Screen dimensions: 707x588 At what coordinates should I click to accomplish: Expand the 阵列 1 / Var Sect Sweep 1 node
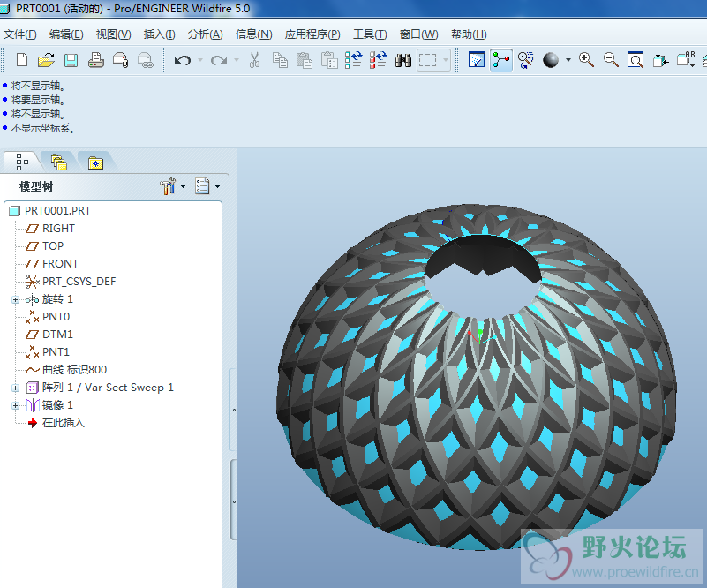(x=15, y=388)
